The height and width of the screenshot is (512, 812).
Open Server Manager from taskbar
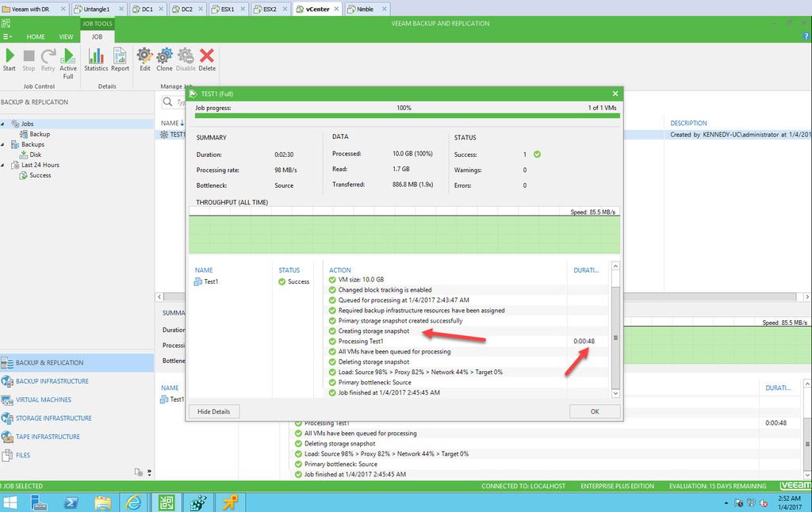(x=39, y=502)
